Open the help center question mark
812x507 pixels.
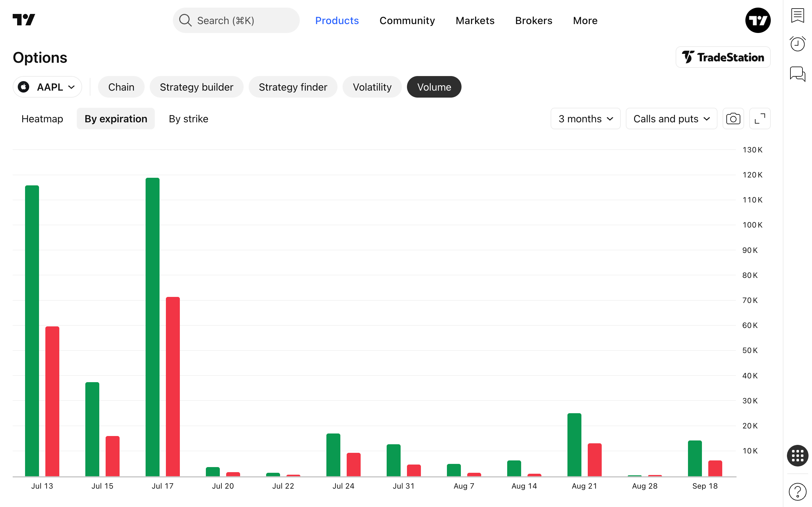(797, 491)
